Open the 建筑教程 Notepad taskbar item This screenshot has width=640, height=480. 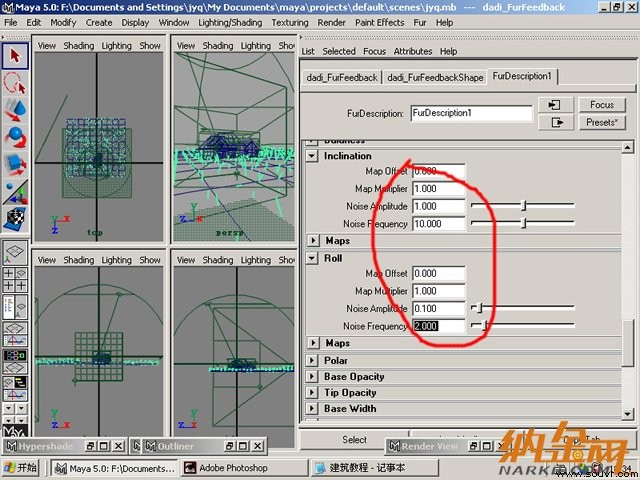coord(374,468)
